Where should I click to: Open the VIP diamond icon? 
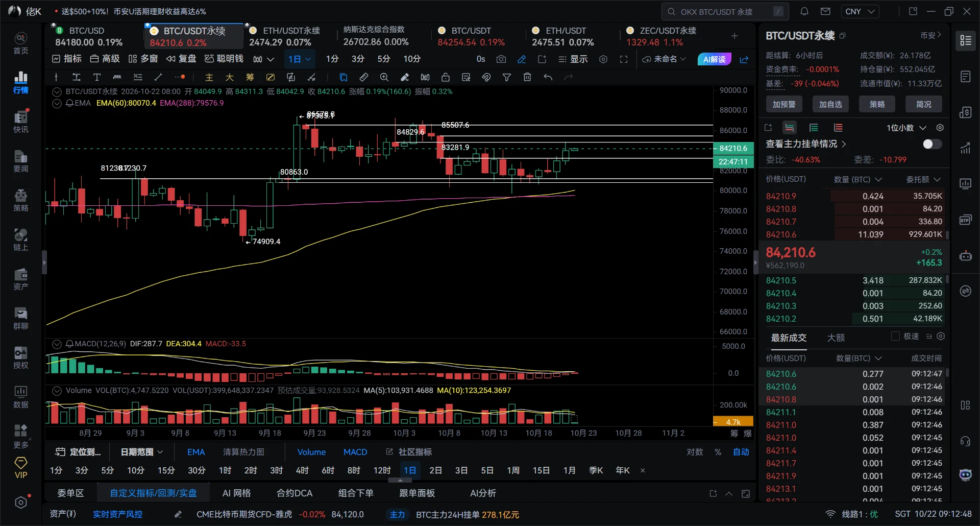(x=21, y=467)
